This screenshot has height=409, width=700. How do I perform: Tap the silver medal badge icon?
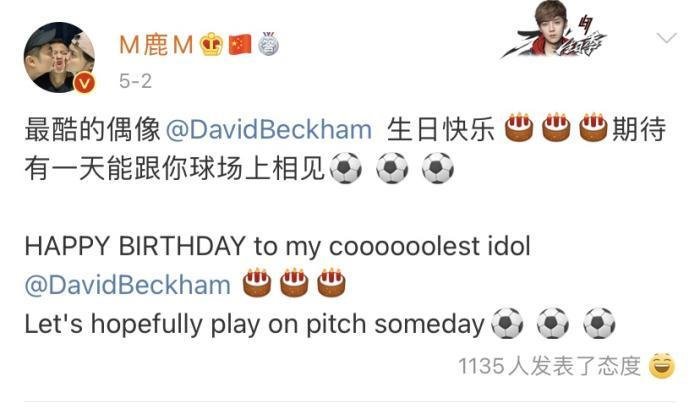pos(268,44)
